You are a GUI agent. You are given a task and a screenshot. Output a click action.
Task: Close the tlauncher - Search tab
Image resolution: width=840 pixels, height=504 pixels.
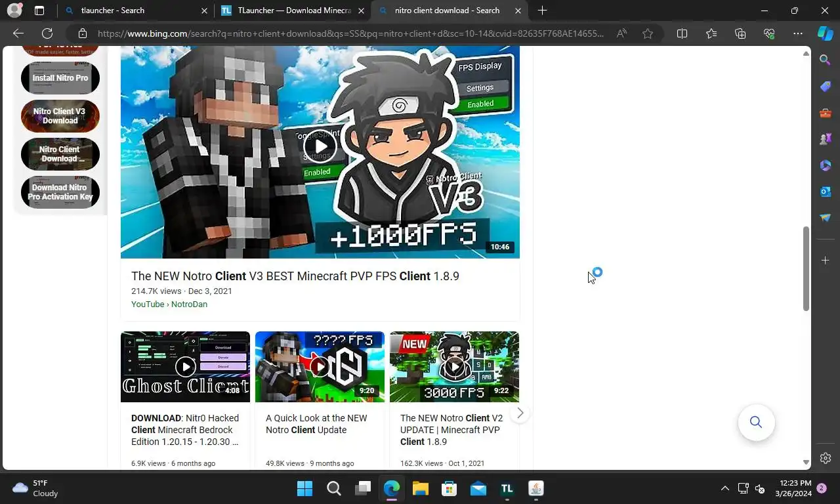[204, 10]
